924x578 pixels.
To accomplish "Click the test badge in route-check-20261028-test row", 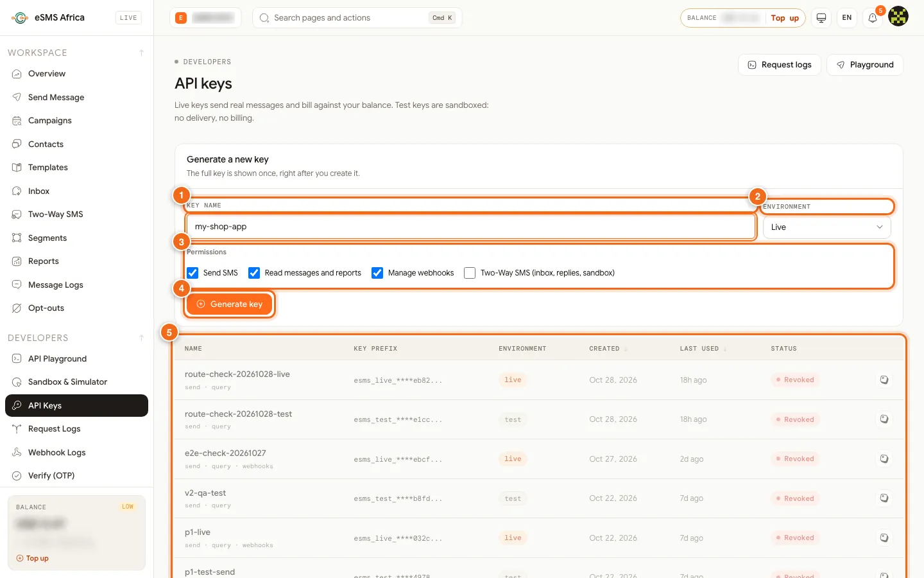I will coord(513,420).
